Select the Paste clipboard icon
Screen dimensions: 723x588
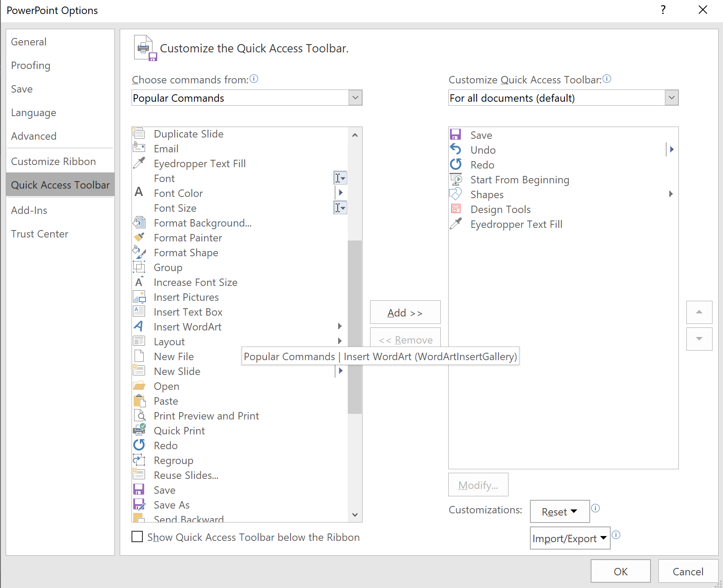click(x=139, y=400)
